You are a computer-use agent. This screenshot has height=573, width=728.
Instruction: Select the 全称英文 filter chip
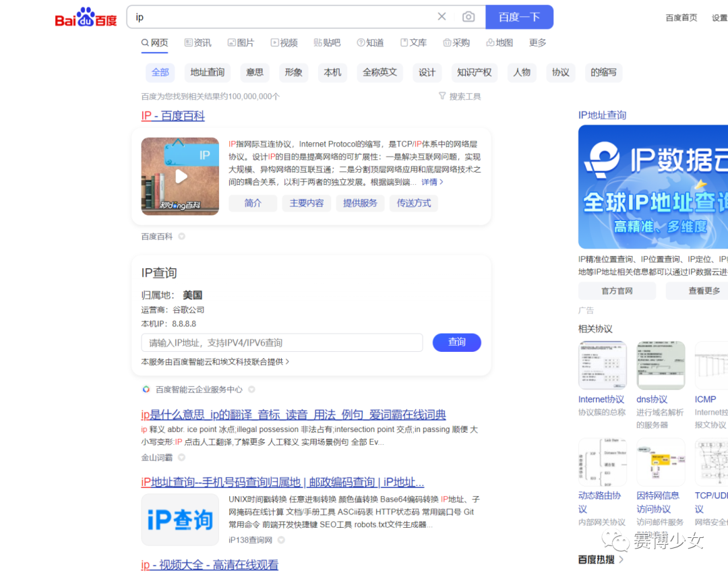pyautogui.click(x=380, y=72)
